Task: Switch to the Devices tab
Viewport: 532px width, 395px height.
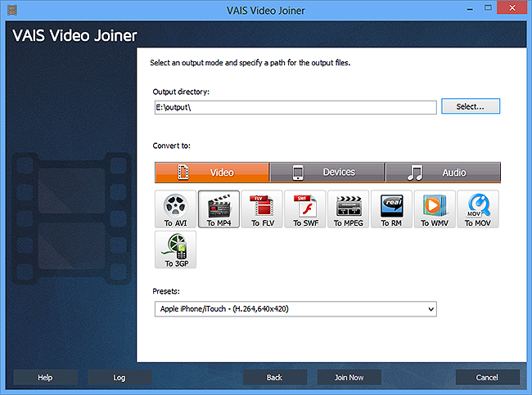Action: [327, 173]
